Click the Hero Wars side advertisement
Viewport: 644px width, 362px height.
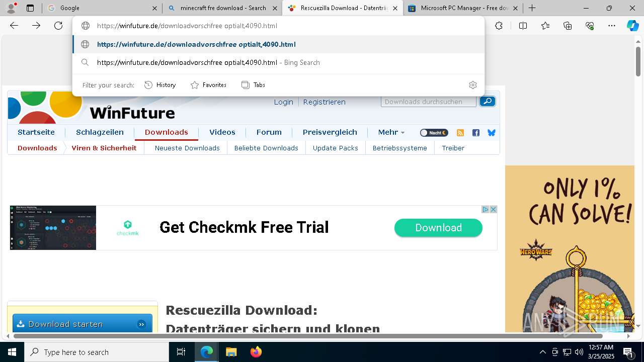(x=570, y=249)
